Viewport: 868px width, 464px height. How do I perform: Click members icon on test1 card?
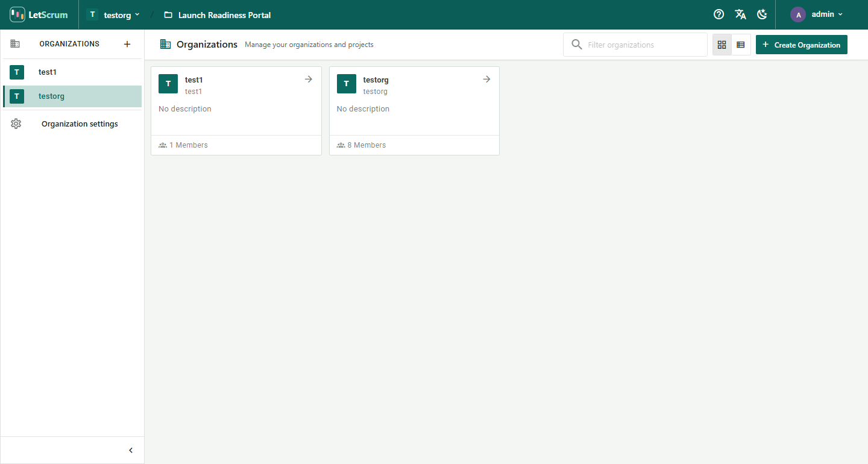pos(163,145)
